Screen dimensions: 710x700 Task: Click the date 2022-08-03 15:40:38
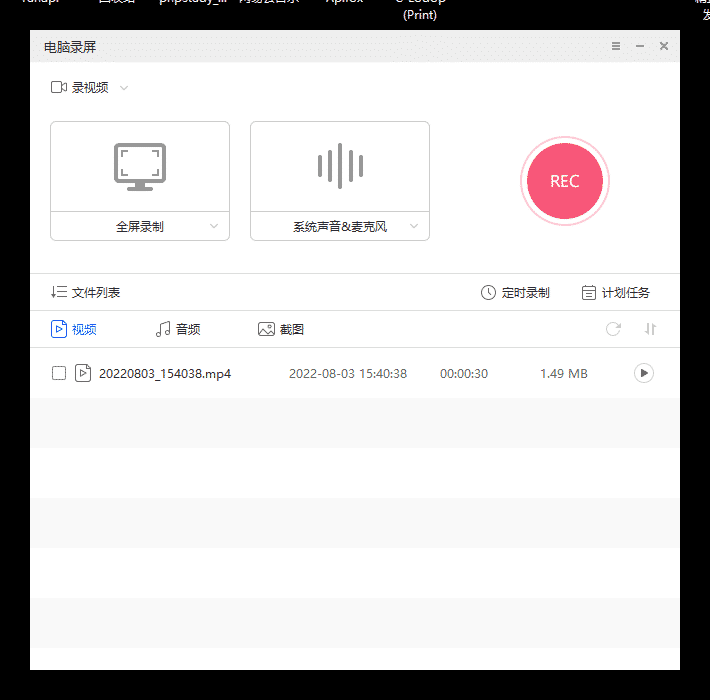(x=348, y=374)
